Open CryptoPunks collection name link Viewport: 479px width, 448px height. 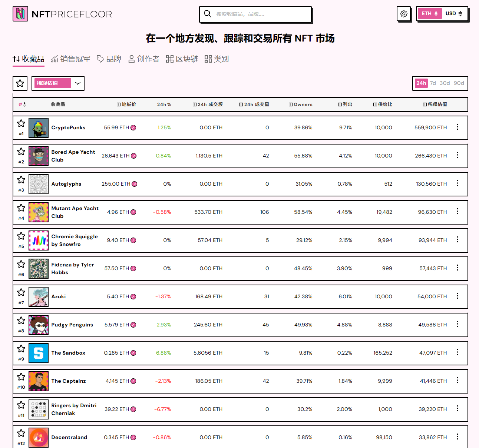(x=68, y=127)
